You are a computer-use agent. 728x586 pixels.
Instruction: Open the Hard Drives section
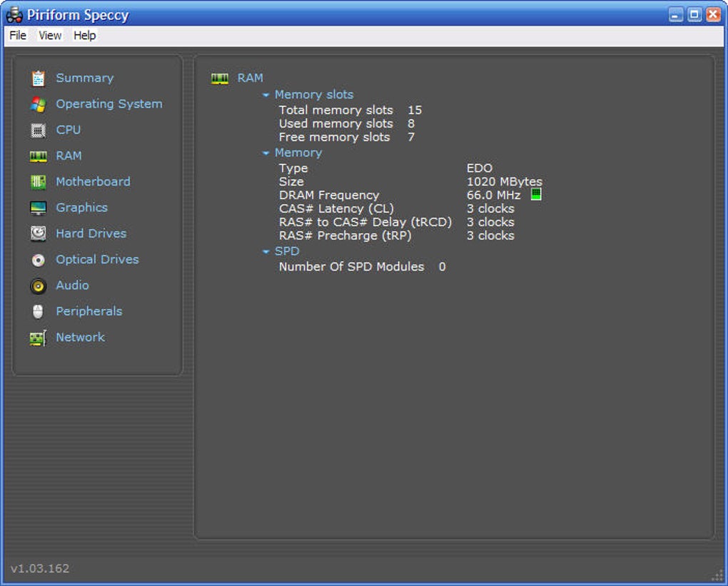[91, 233]
